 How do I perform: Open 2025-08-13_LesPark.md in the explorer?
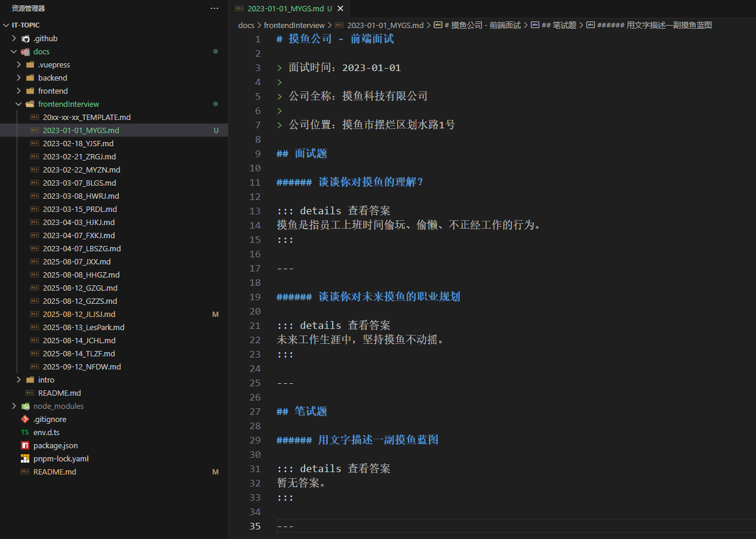click(84, 327)
